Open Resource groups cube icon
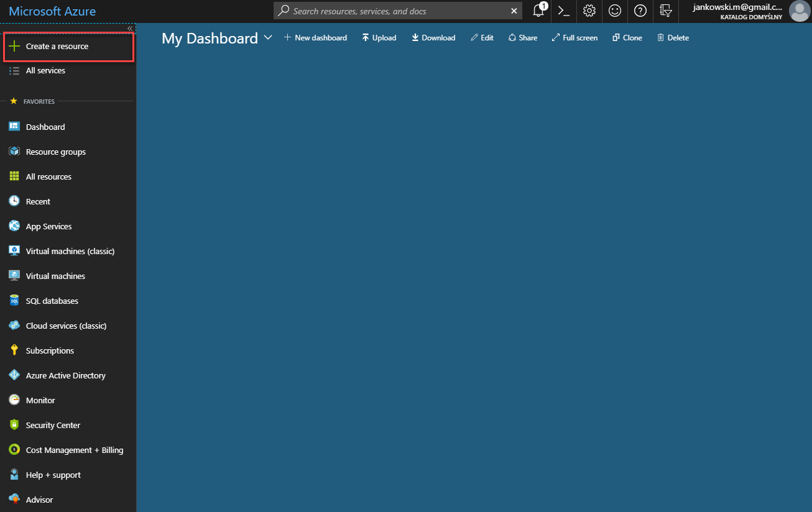The width and height of the screenshot is (812, 512). click(14, 152)
